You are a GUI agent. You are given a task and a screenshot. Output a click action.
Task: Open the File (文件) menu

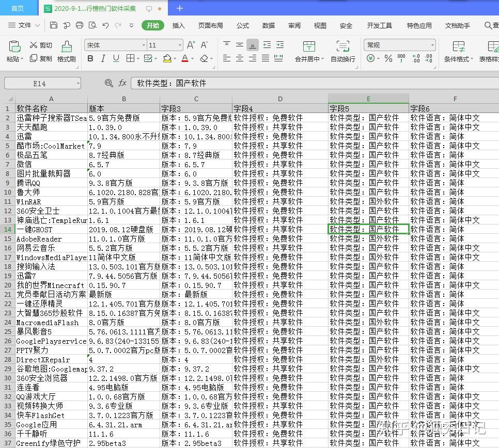[x=24, y=25]
